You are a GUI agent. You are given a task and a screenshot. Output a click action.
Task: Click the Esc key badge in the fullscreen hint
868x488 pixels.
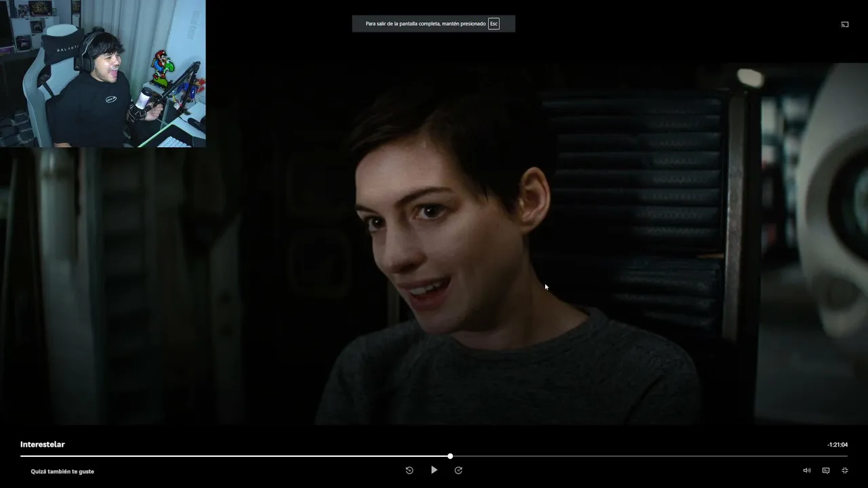[x=494, y=24]
